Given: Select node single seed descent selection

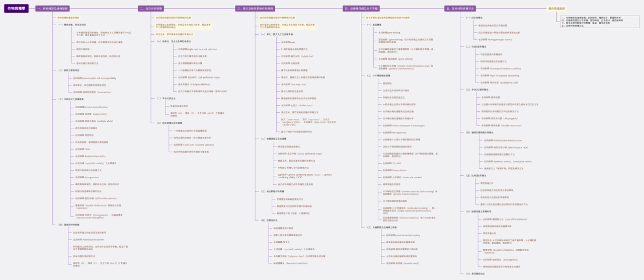Looking at the screenshot, I should click(197, 49).
